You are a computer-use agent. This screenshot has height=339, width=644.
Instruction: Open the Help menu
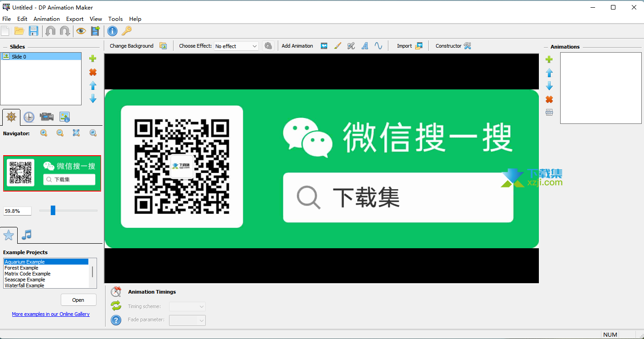pos(135,19)
